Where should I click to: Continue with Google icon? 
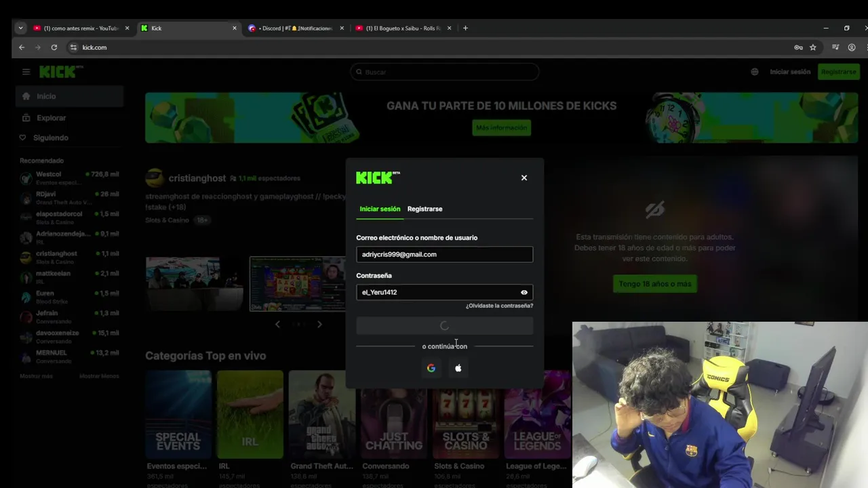click(431, 368)
